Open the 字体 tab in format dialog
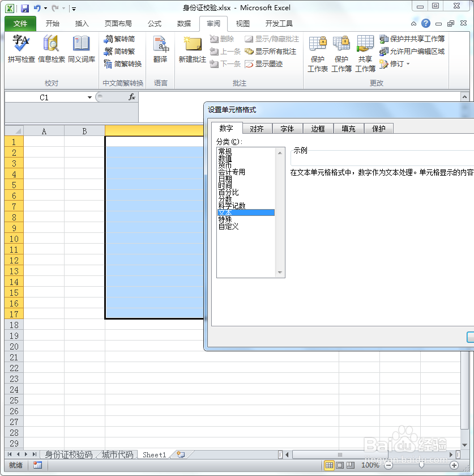 (287, 129)
